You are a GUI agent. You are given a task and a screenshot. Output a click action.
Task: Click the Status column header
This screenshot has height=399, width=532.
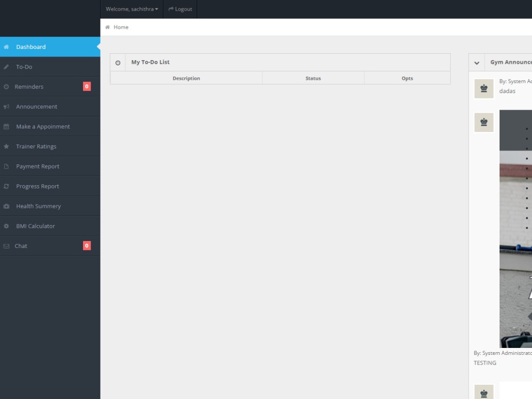(x=313, y=78)
